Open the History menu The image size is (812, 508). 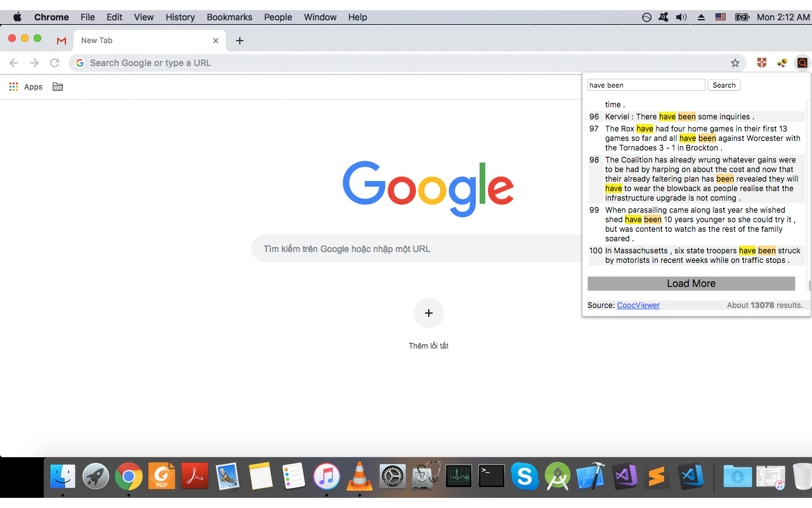[180, 17]
